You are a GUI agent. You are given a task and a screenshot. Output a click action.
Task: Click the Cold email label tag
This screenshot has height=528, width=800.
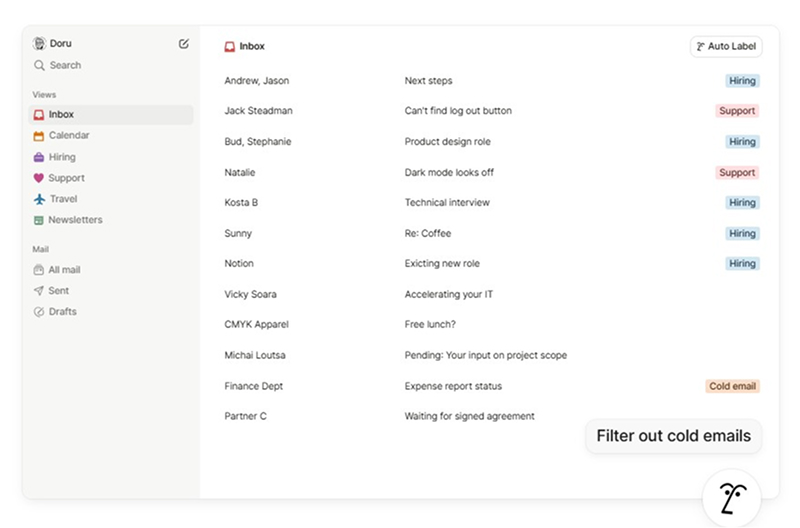733,386
